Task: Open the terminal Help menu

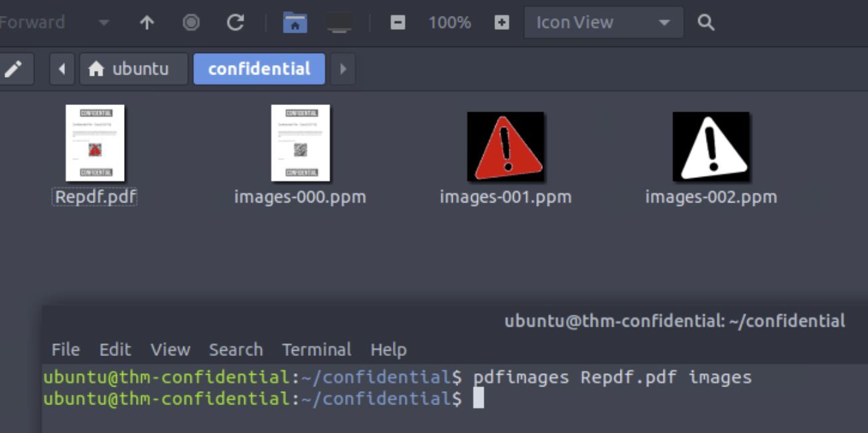Action: [388, 350]
